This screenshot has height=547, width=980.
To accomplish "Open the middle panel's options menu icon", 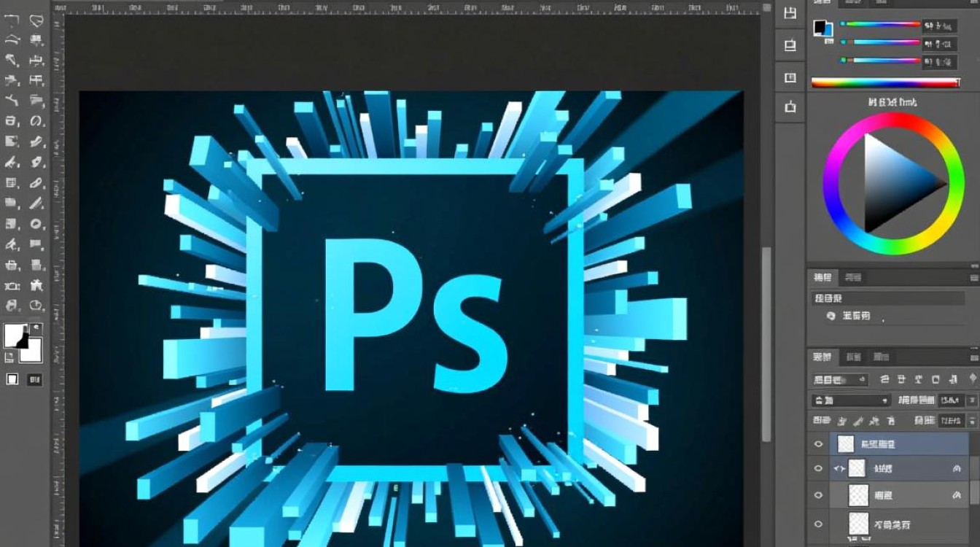I will tap(974, 278).
